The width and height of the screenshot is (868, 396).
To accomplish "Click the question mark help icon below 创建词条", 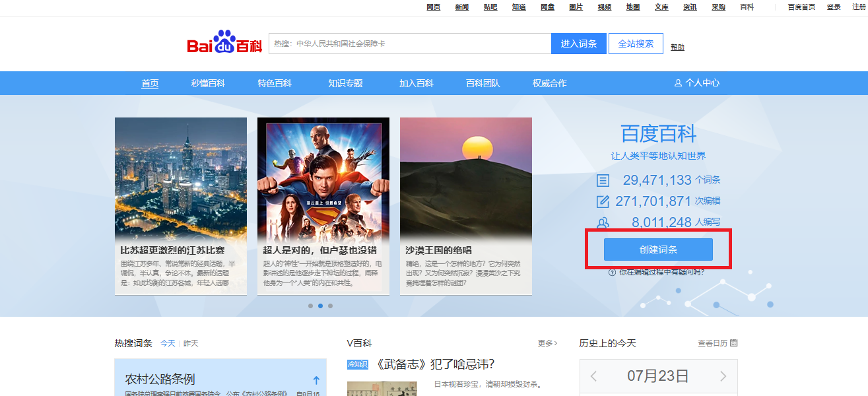I will (612, 272).
